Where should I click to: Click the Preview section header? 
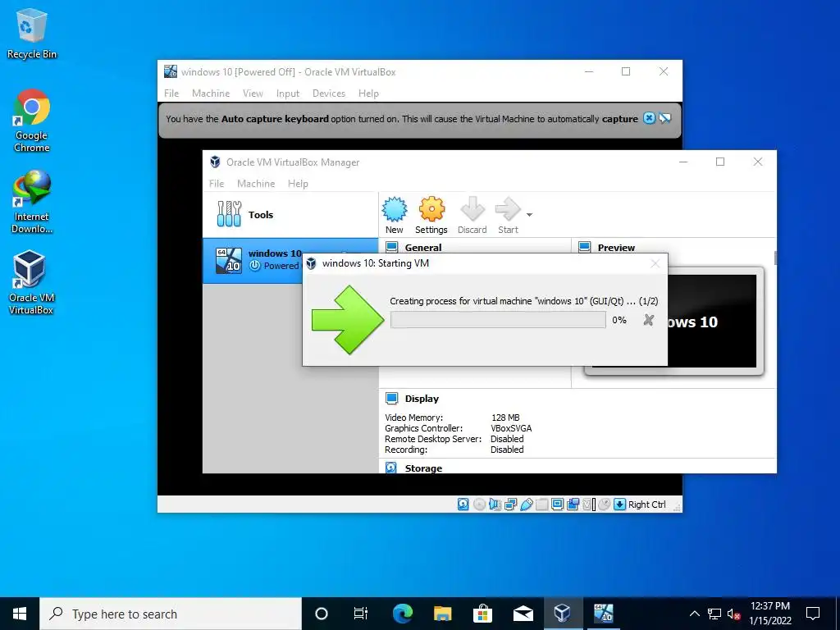click(616, 248)
